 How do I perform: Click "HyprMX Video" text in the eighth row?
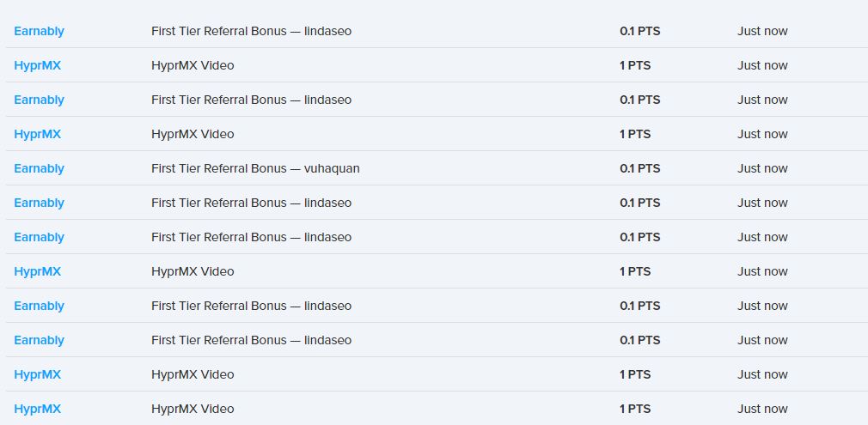(x=193, y=271)
